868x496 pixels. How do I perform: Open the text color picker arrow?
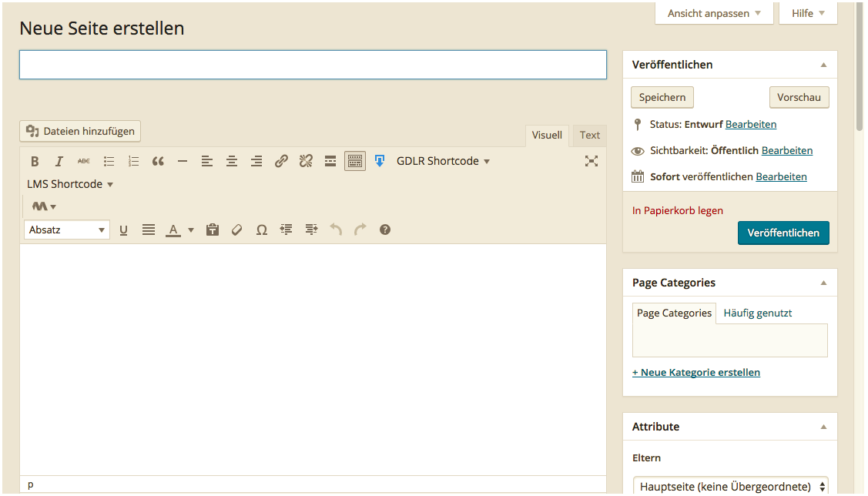click(191, 230)
